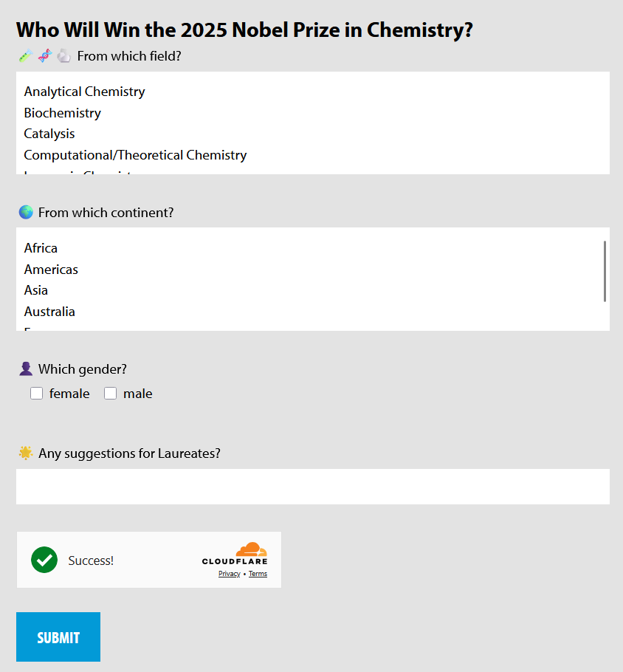This screenshot has width=623, height=672.
Task: Open the Cloudflare Terms link
Action: click(258, 574)
